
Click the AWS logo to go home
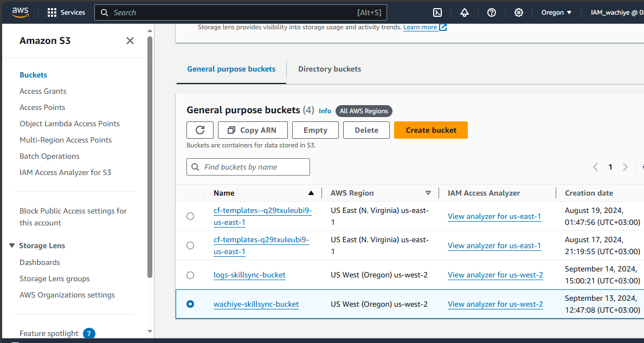click(20, 12)
